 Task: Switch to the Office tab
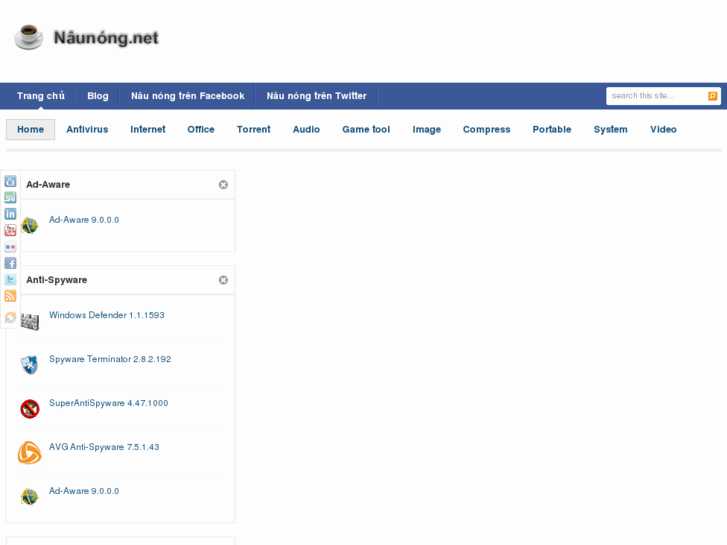tap(201, 129)
